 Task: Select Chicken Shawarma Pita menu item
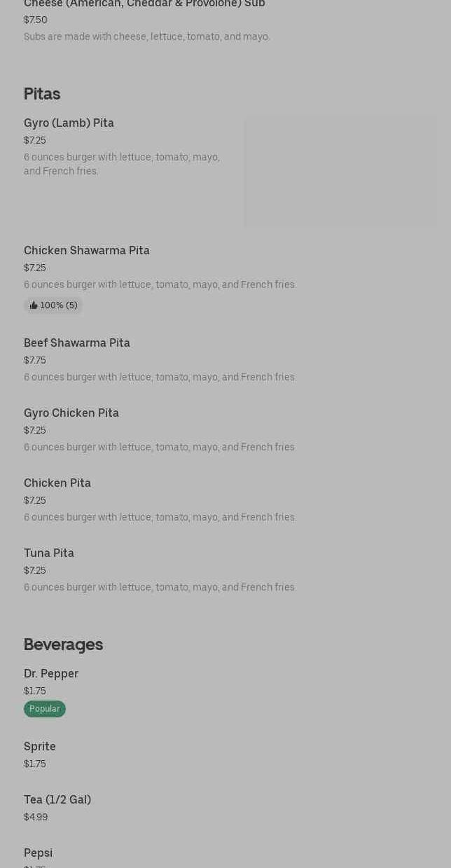[86, 251]
